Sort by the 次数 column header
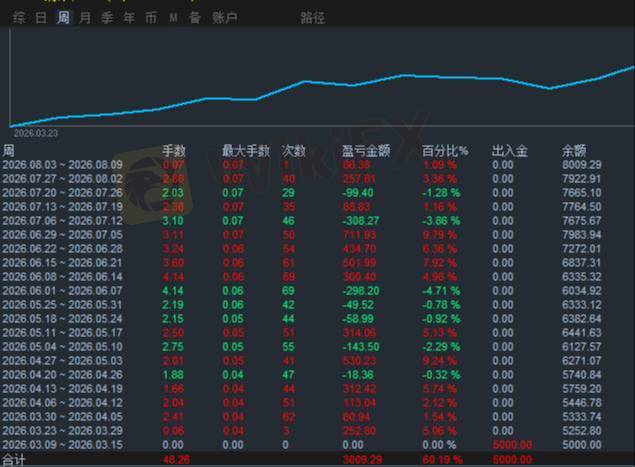Image resolution: width=635 pixels, height=467 pixels. pyautogui.click(x=294, y=151)
